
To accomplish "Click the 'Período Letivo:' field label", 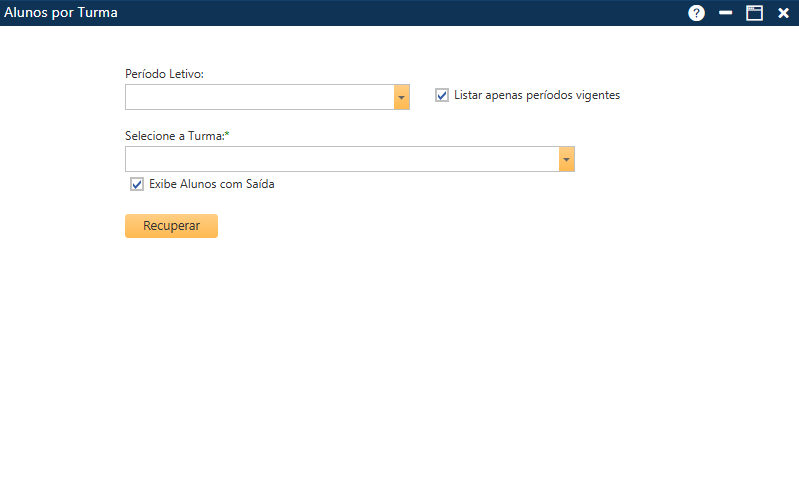I will (164, 74).
